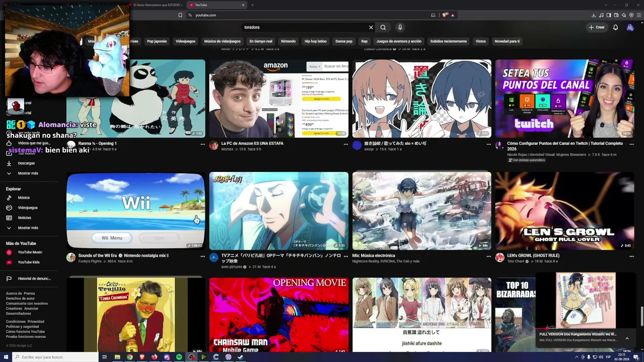Viewport: 644px width, 362px height.
Task: Open Brave Shields lion icon
Action: 445,15
